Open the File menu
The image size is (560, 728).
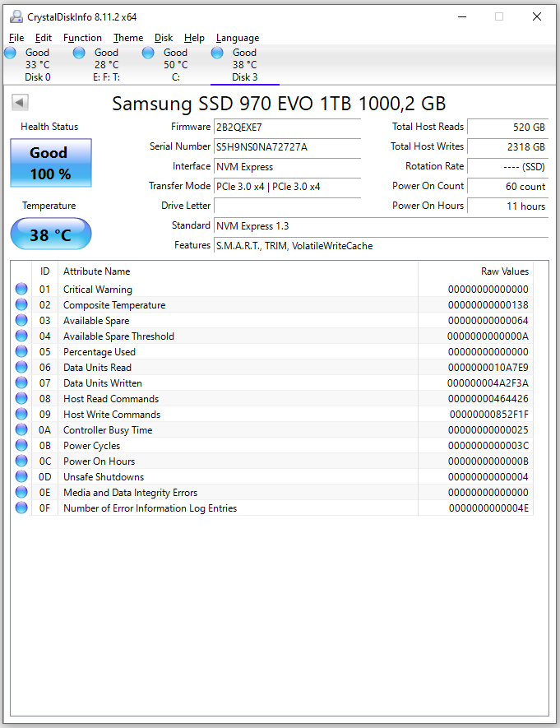[16, 38]
